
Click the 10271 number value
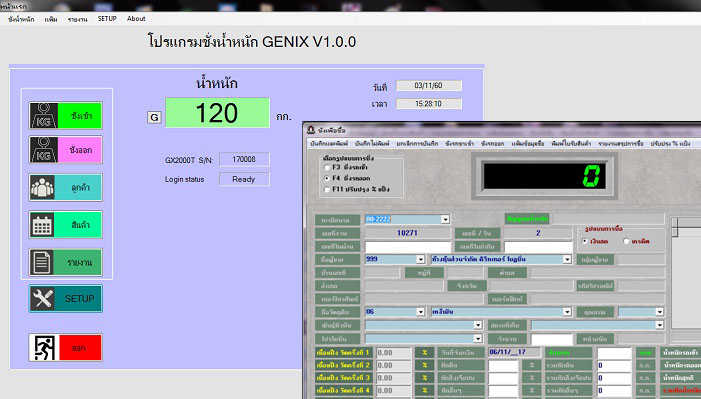407,233
